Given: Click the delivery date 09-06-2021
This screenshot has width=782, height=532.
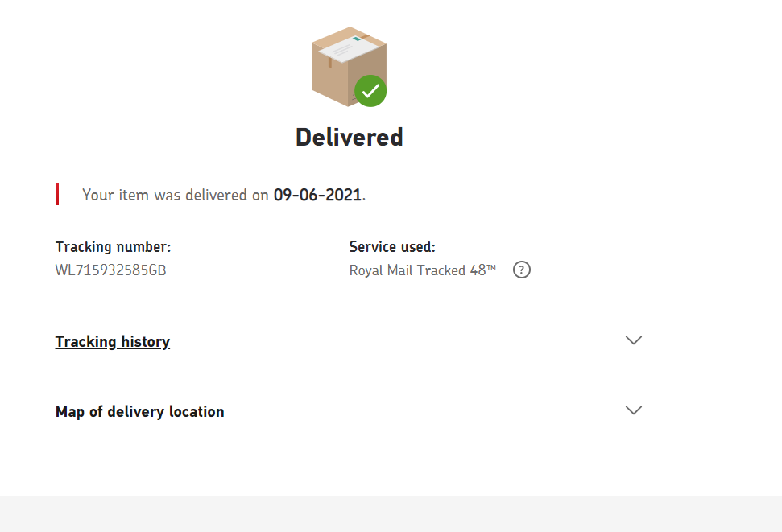Looking at the screenshot, I should [x=317, y=195].
